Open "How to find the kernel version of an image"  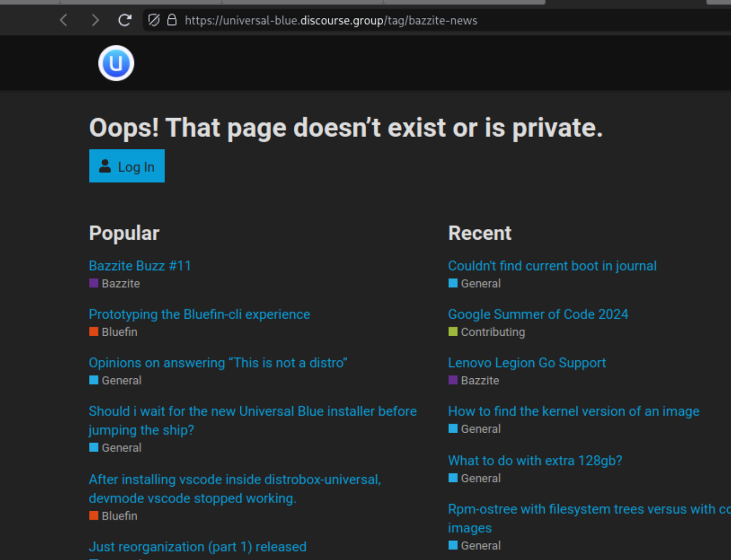[574, 411]
